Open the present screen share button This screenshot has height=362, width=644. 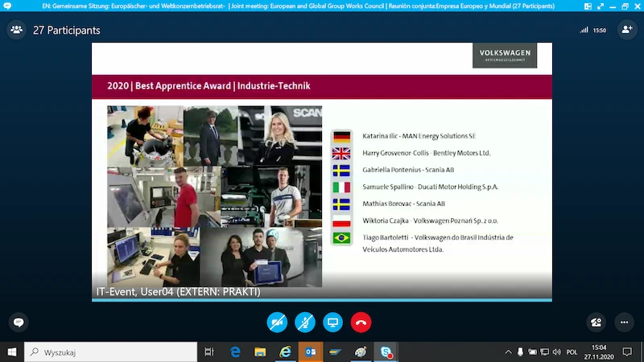tap(332, 323)
